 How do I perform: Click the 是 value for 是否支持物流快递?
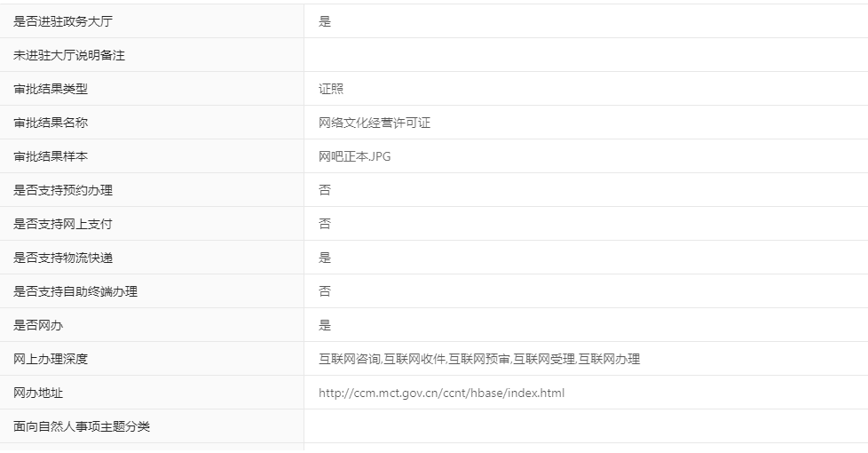[325, 258]
